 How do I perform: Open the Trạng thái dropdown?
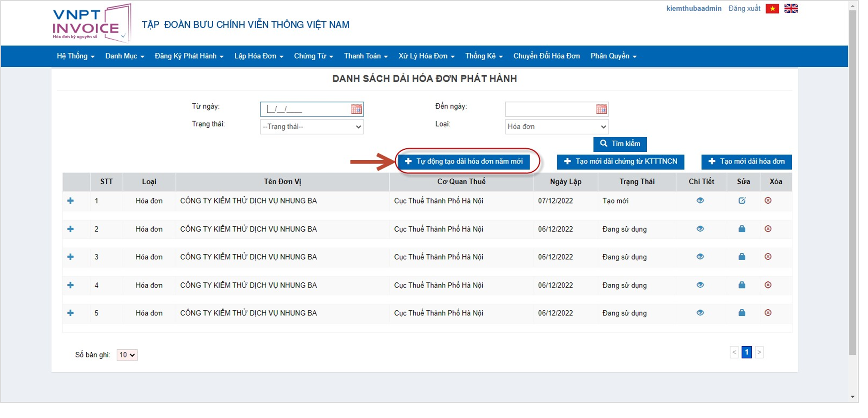click(311, 127)
